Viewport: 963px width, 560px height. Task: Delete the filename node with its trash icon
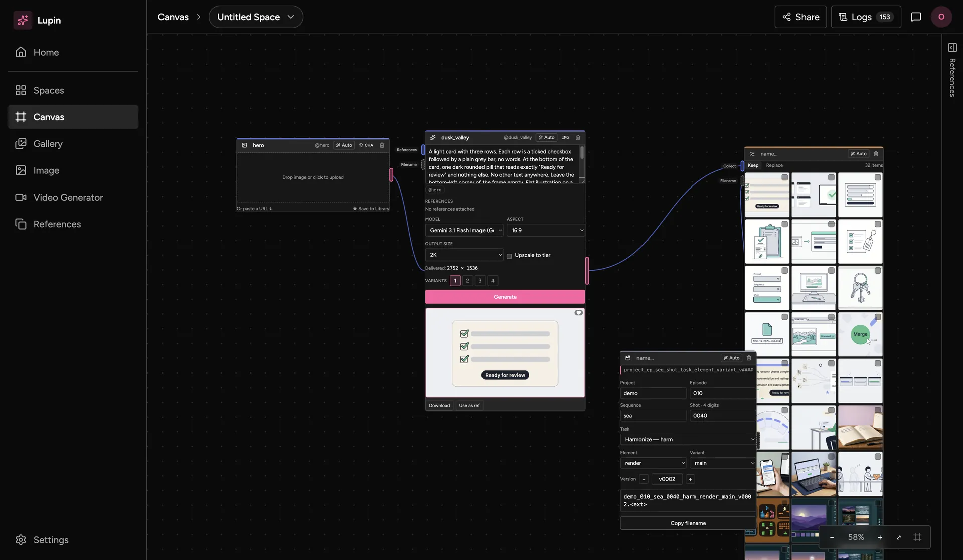[x=749, y=358]
